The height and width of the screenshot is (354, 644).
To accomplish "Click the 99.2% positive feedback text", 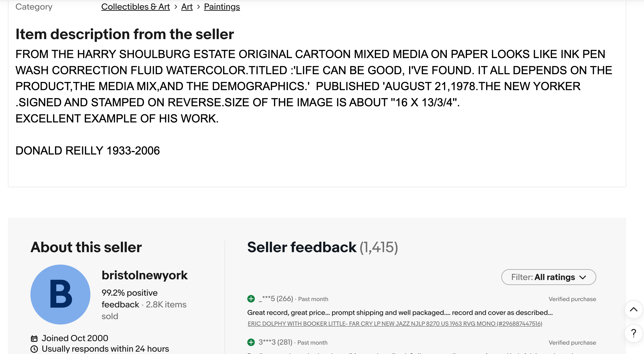I will [x=130, y=293].
